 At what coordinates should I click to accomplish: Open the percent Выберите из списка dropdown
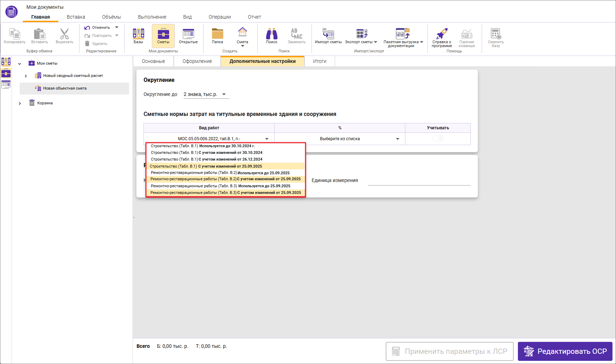click(359, 139)
